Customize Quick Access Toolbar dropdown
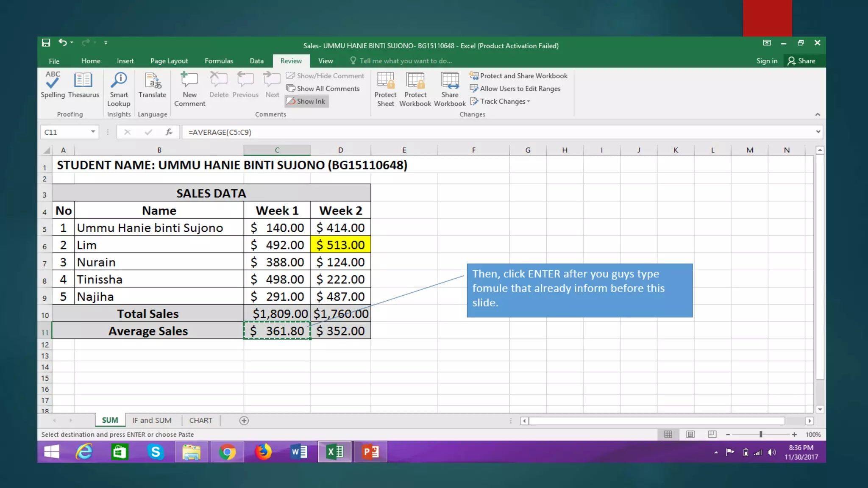868x488 pixels. click(x=106, y=42)
